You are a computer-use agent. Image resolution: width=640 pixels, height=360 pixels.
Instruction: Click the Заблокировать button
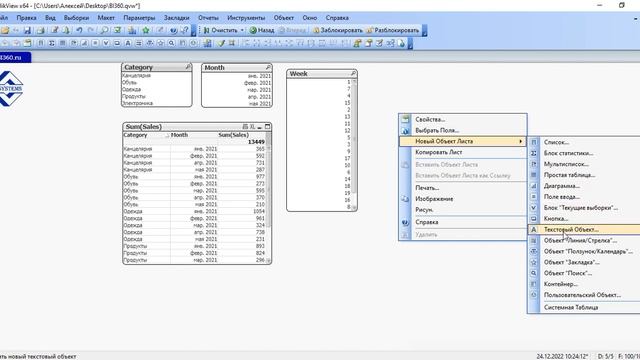(x=338, y=30)
